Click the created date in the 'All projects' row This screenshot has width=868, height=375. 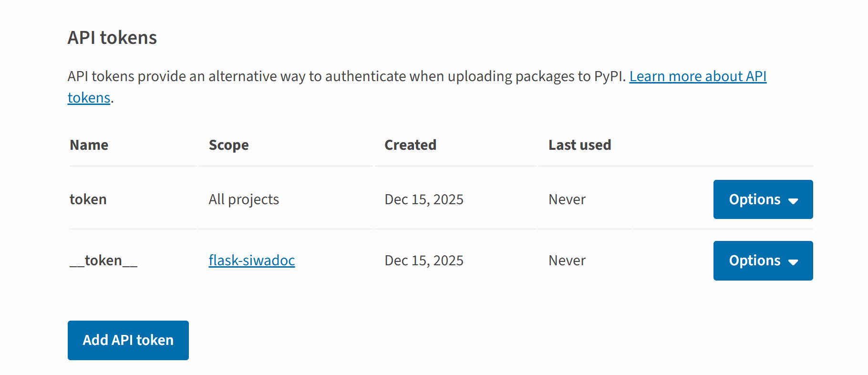pos(424,199)
